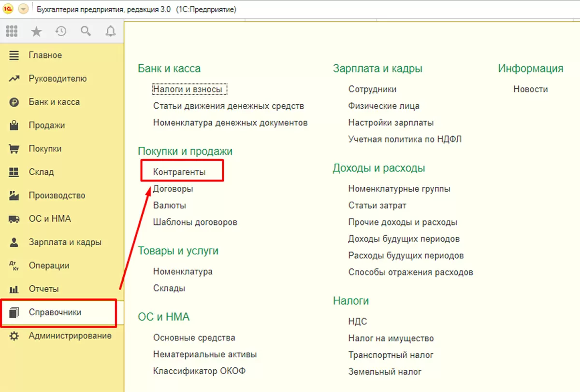Click the Отчеты bar chart icon
The image size is (580, 392).
tap(14, 289)
